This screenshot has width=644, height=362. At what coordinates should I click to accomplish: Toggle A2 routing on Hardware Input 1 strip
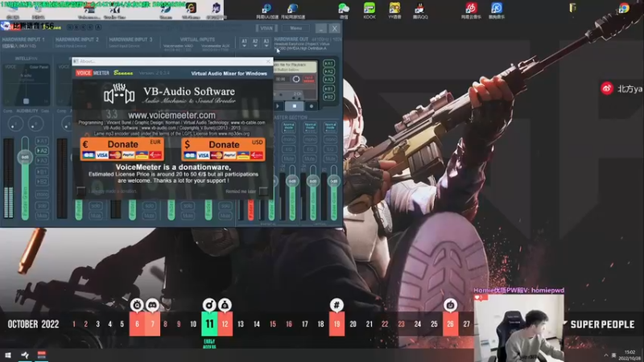tap(42, 150)
